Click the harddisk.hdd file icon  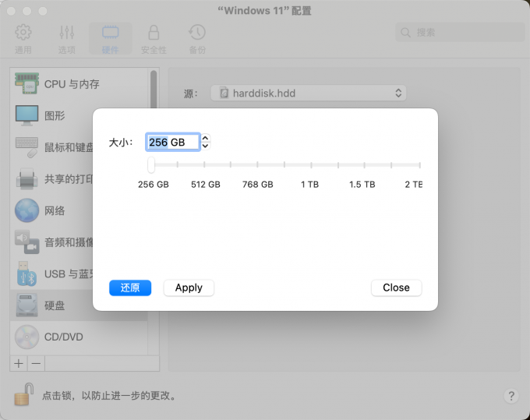pyautogui.click(x=224, y=93)
